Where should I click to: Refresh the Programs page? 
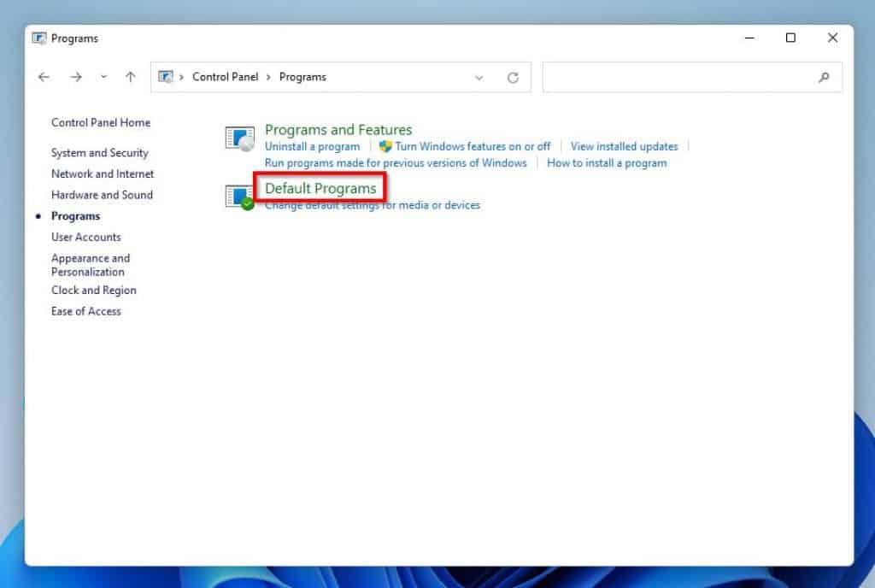[x=513, y=78]
